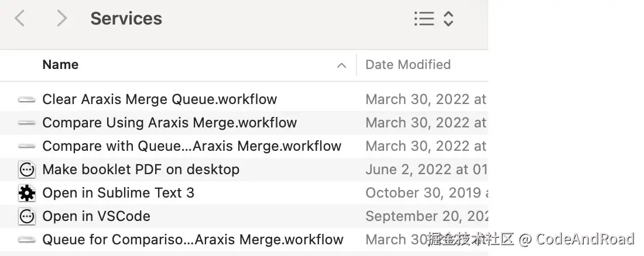Click the gear icon for Sublime Text 3

click(27, 193)
